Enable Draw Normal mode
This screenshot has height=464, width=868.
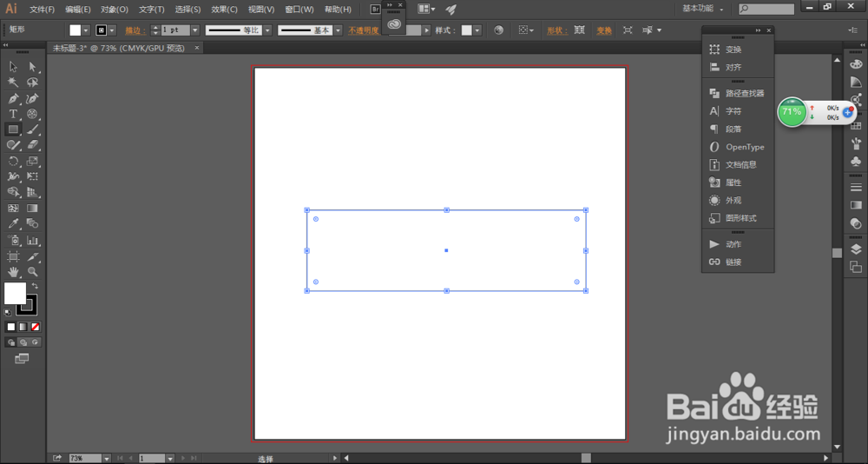[11, 342]
